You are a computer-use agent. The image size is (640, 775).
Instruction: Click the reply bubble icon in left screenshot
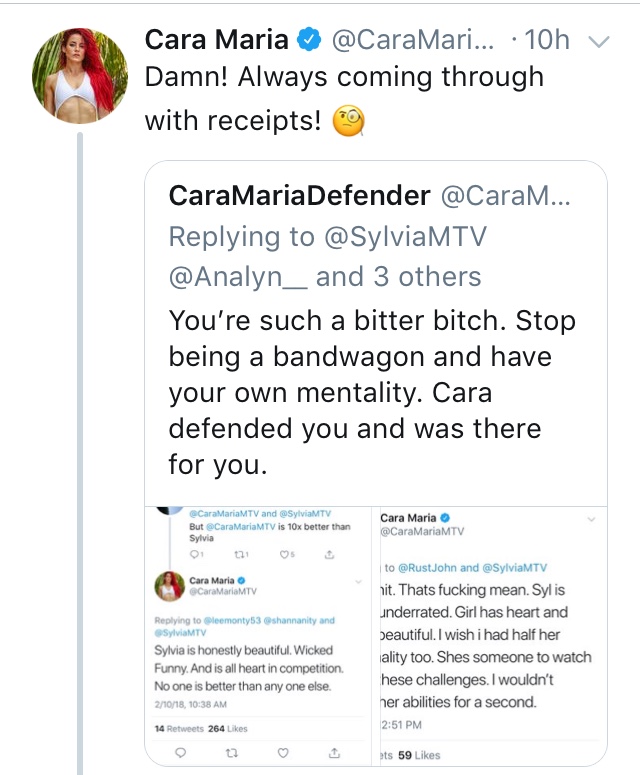pyautogui.click(x=181, y=752)
